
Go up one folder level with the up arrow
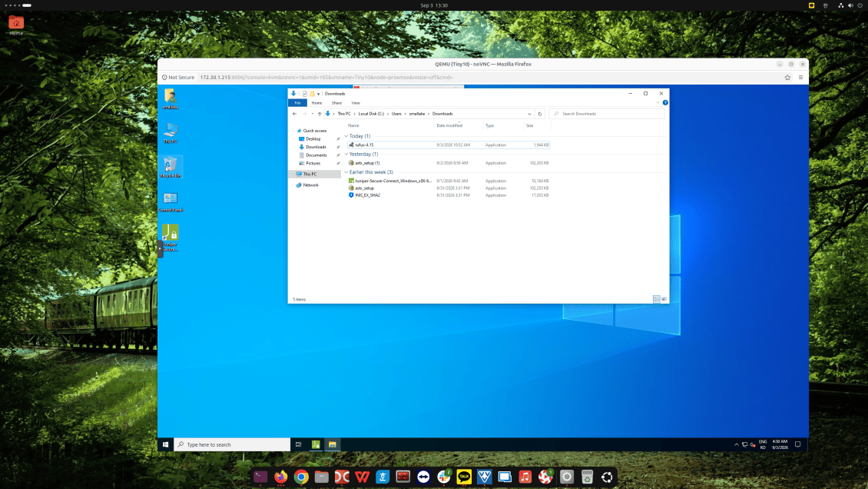click(x=320, y=114)
